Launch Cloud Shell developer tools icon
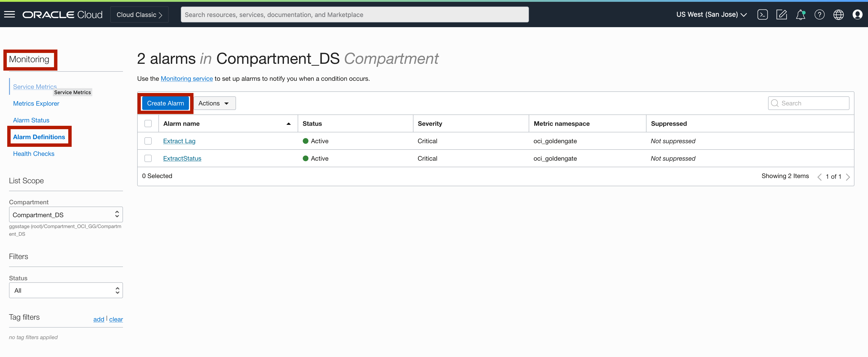 coord(762,14)
